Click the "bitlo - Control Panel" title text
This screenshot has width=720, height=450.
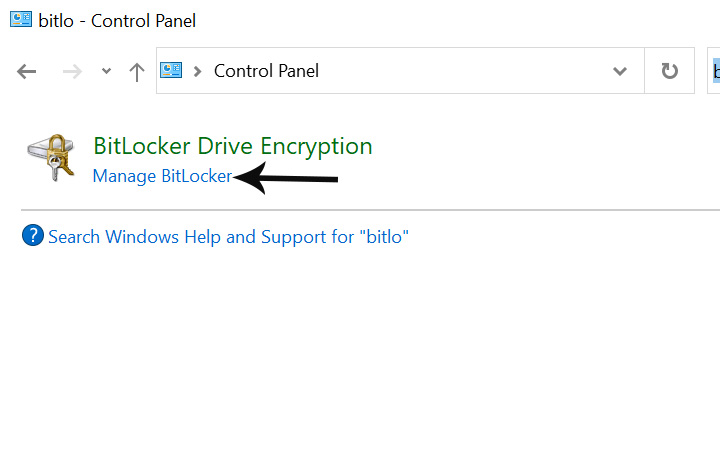click(117, 21)
